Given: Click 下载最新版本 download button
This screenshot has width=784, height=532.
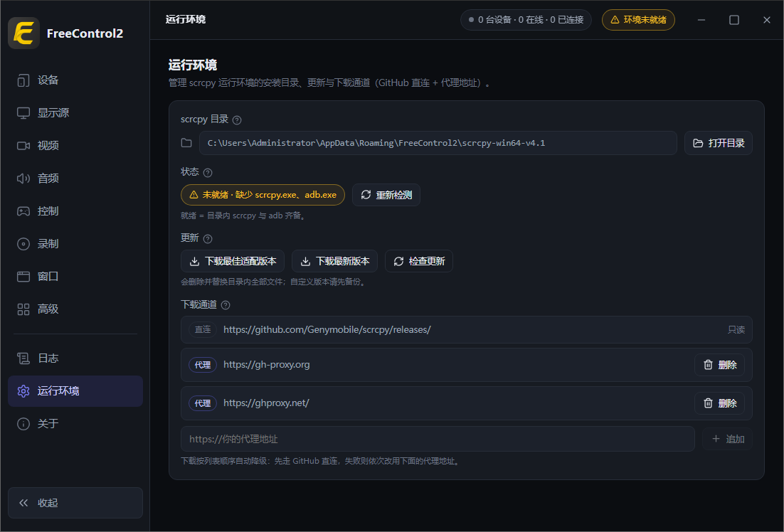Looking at the screenshot, I should [x=334, y=261].
